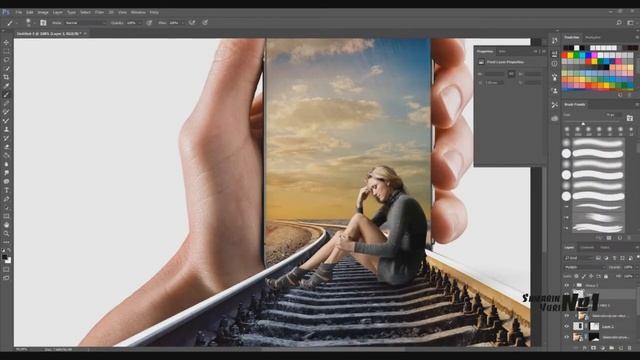
Task: Select the Zoom tool in toolbox
Action: (6, 233)
